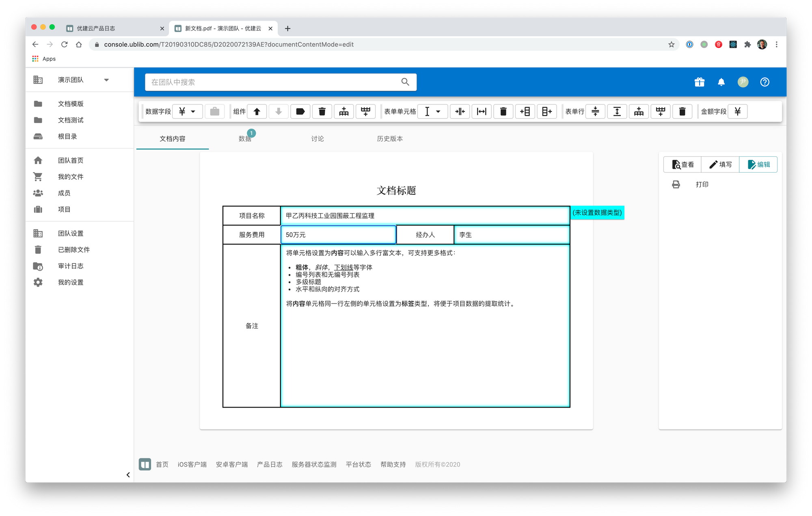Select 编辑 edit mode
Image resolution: width=812 pixels, height=516 pixels.
[758, 164]
